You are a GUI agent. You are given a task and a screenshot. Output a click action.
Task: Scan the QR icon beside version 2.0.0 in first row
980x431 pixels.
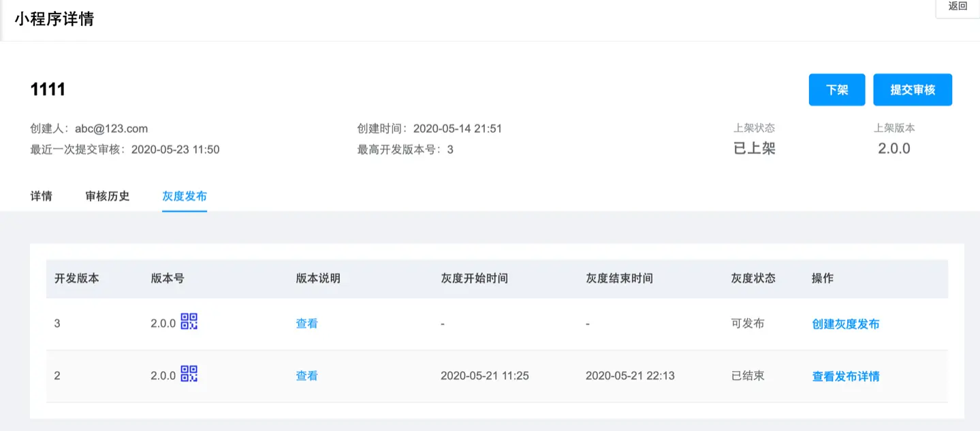189,321
